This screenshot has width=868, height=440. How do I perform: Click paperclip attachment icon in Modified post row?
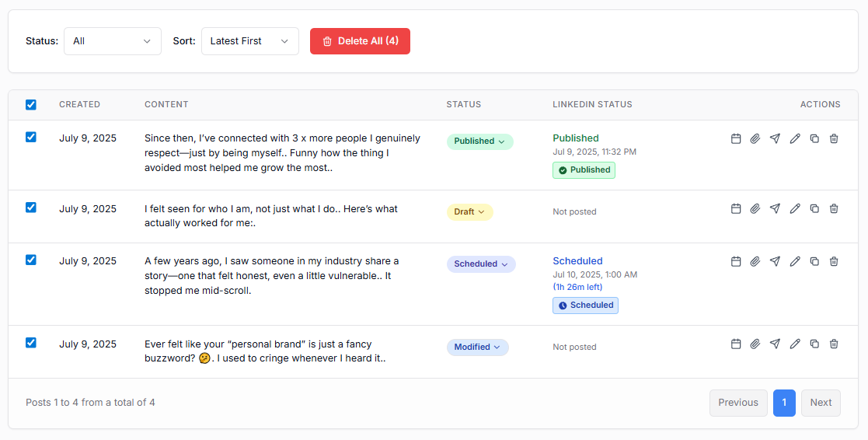coord(755,344)
